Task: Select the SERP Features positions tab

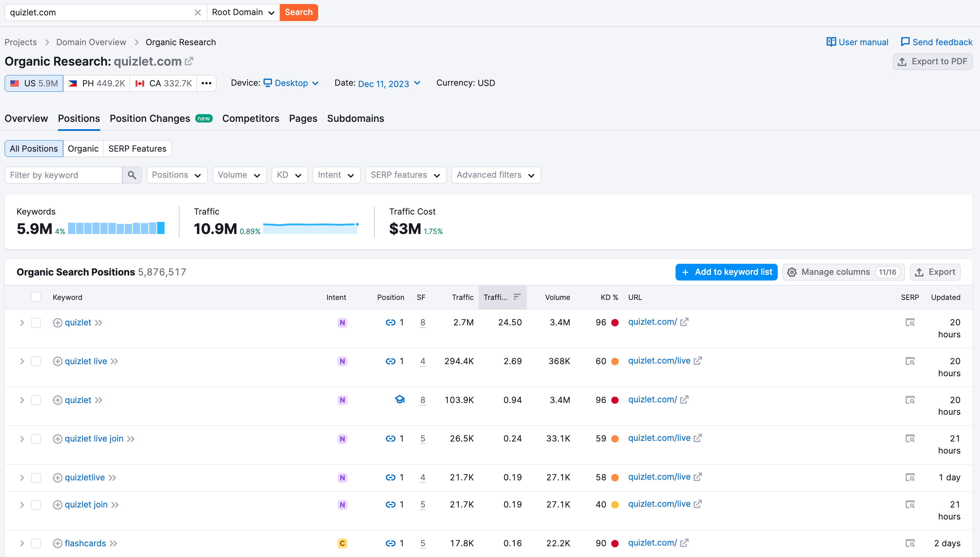Action: click(137, 149)
